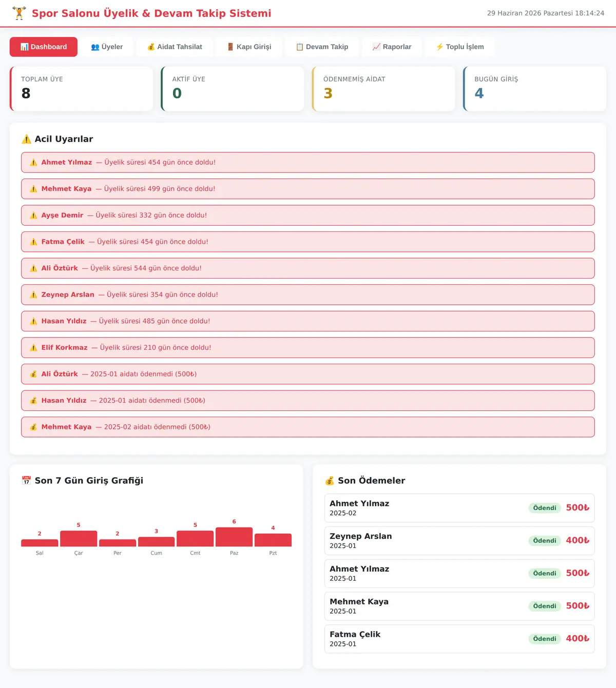
Task: Click the Bugün Giriş stat card
Action: [535, 89]
